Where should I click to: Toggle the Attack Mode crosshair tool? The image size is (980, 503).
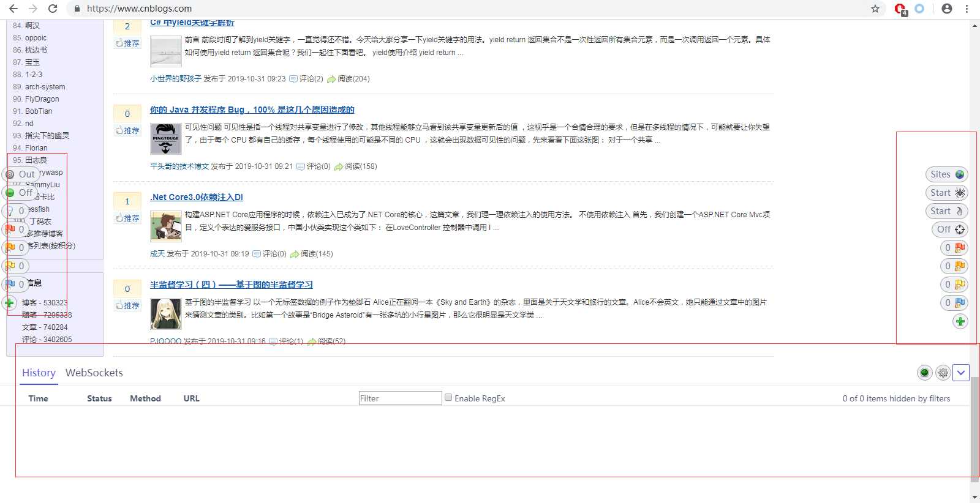[x=950, y=229]
